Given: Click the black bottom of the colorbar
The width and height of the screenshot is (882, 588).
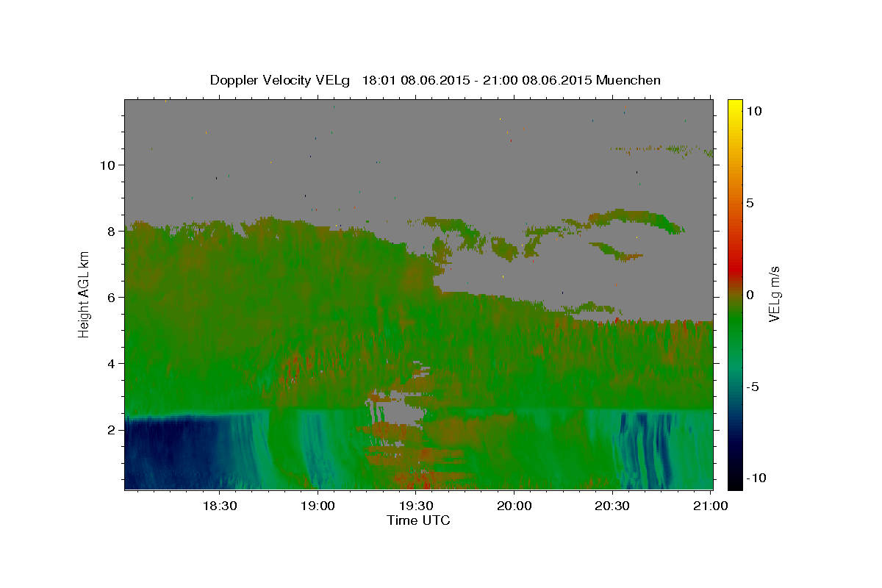Looking at the screenshot, I should pos(735,482).
